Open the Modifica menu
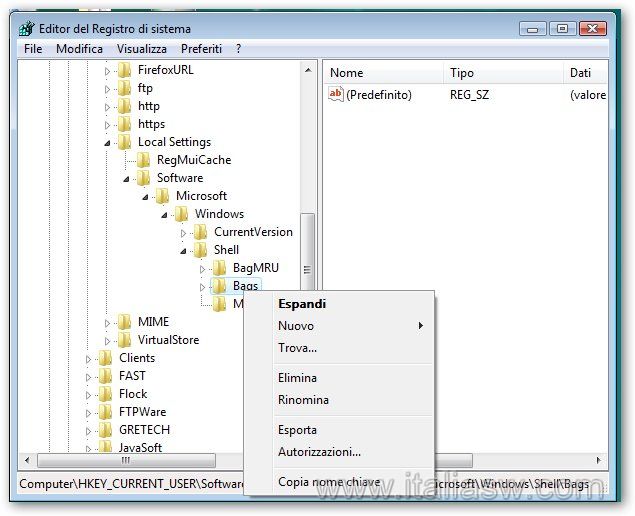The width and height of the screenshot is (635, 516). tap(79, 48)
